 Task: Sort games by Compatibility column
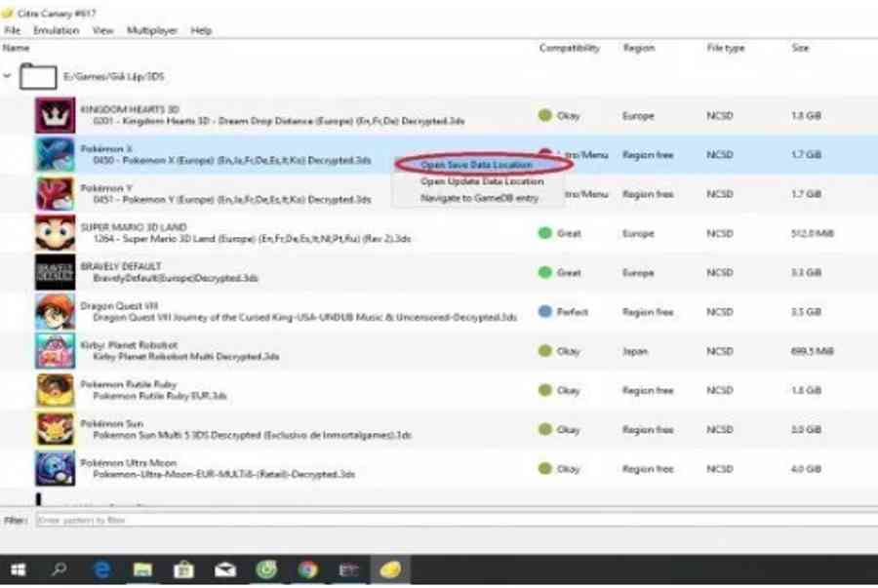570,48
